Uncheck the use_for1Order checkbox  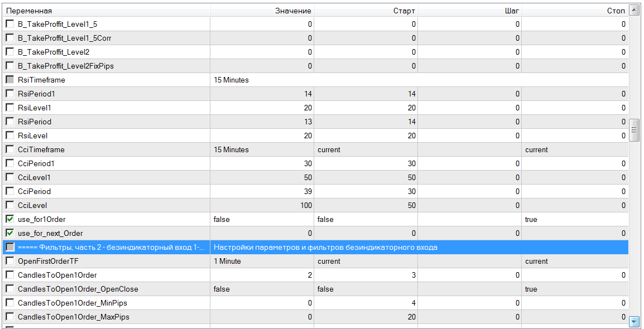pos(9,220)
